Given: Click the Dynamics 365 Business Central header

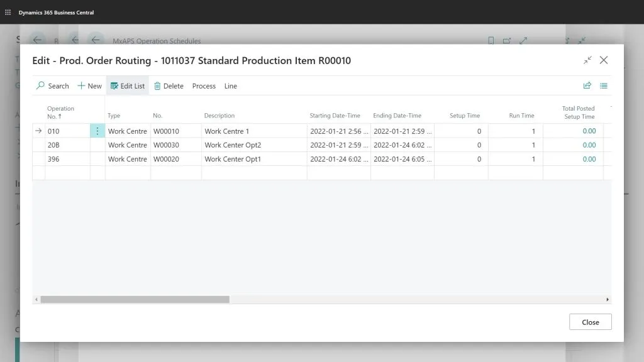Looking at the screenshot, I should pyautogui.click(x=57, y=12).
